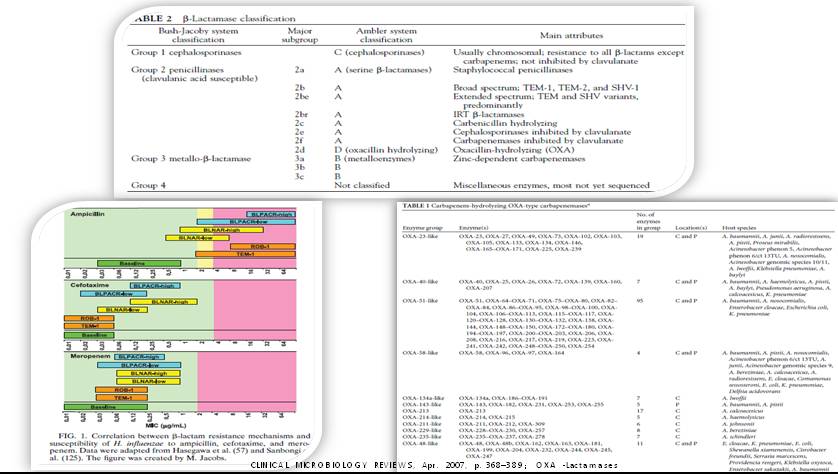Select the 'Enzyme group' column header
Viewport: 838px width, 474px height.
click(x=422, y=228)
